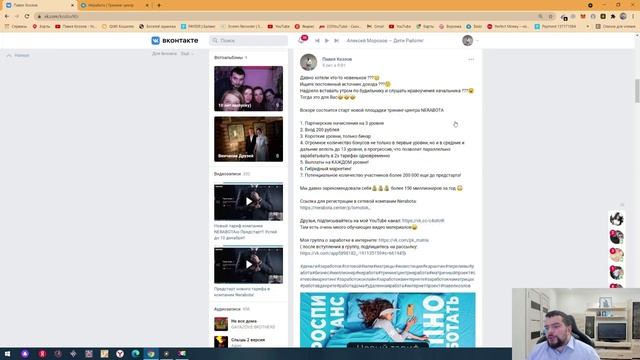Skip to next track in VK player

click(336, 40)
